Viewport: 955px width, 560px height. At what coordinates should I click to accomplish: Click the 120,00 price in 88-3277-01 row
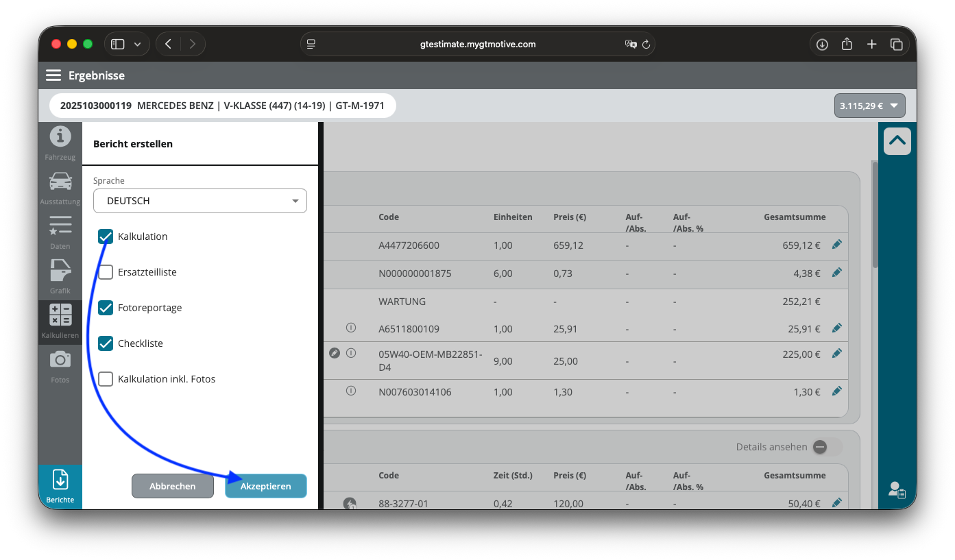568,504
